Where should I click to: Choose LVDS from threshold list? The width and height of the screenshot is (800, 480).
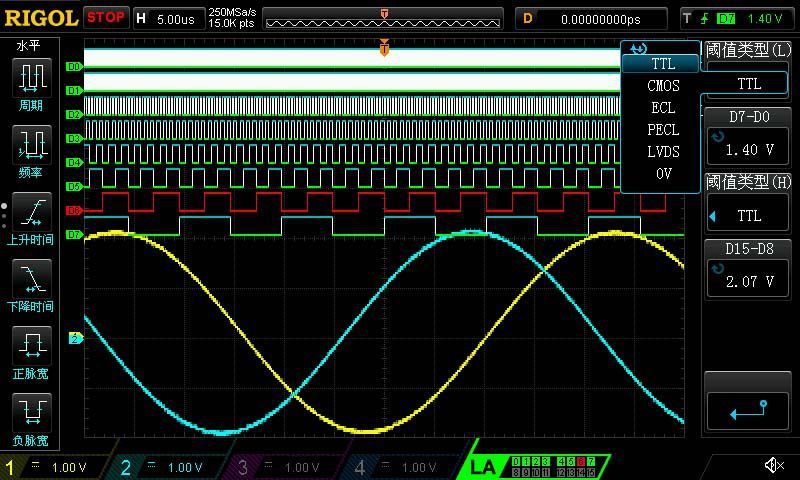tap(662, 152)
